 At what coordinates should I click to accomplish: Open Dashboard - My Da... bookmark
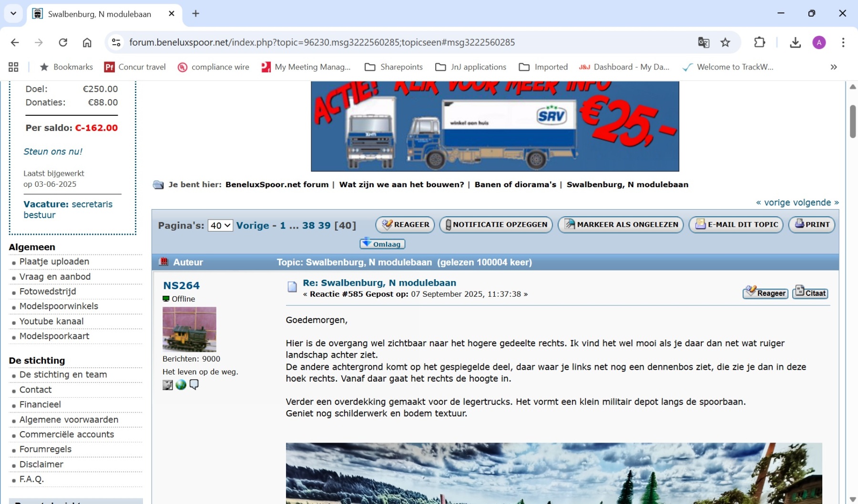tap(624, 67)
